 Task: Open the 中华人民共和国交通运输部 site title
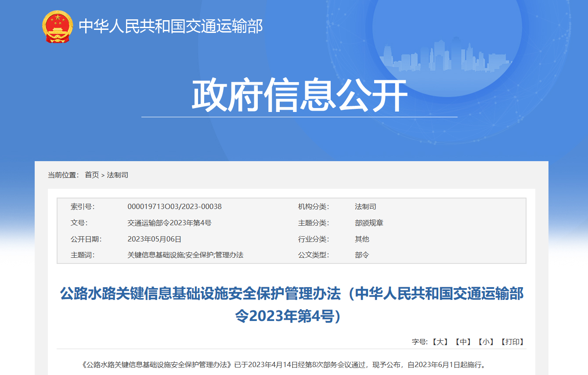171,27
